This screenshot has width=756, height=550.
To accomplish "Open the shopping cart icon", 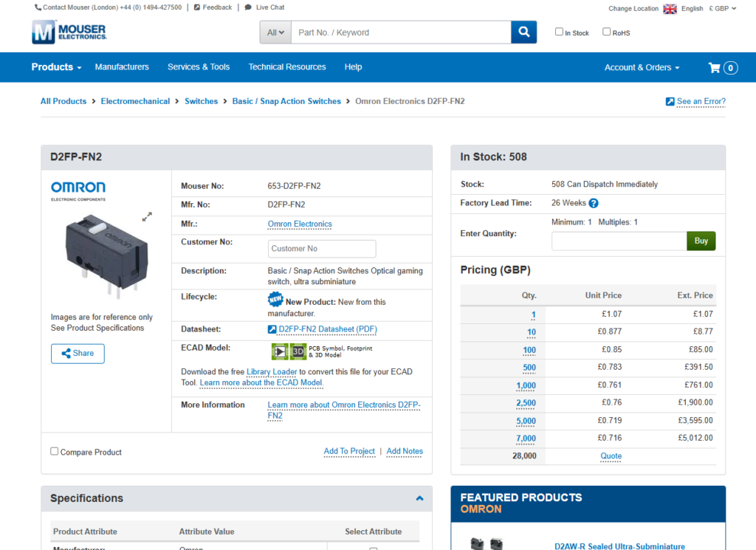I will point(715,68).
